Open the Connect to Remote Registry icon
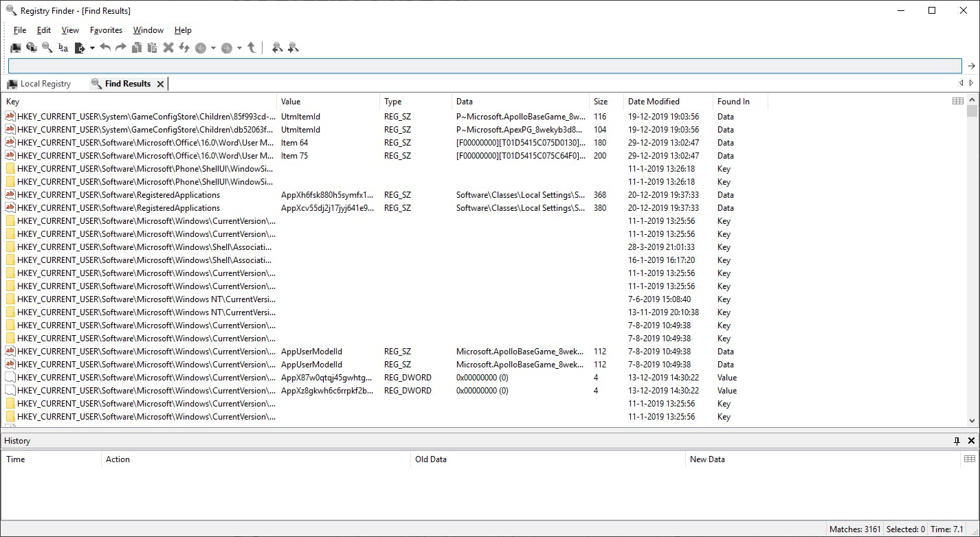The height and width of the screenshot is (537, 980). (32, 47)
